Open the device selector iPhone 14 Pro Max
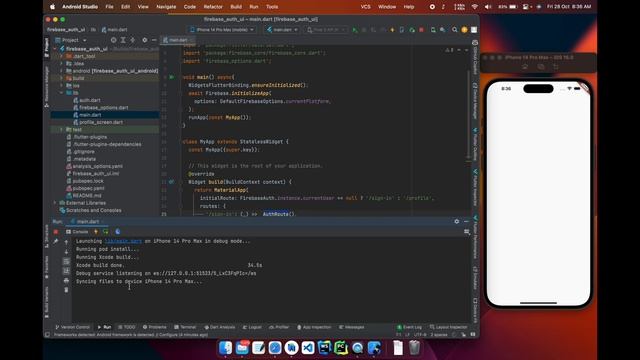 click(222, 30)
